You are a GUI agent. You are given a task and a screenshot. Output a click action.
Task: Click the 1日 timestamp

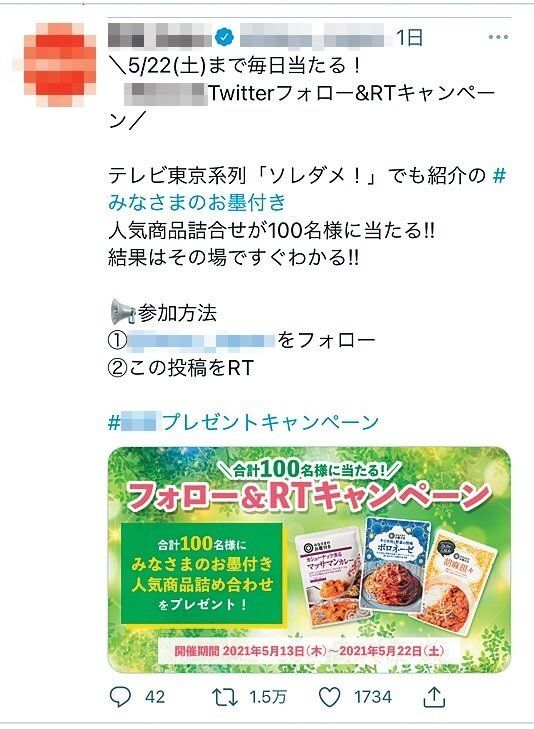409,37
